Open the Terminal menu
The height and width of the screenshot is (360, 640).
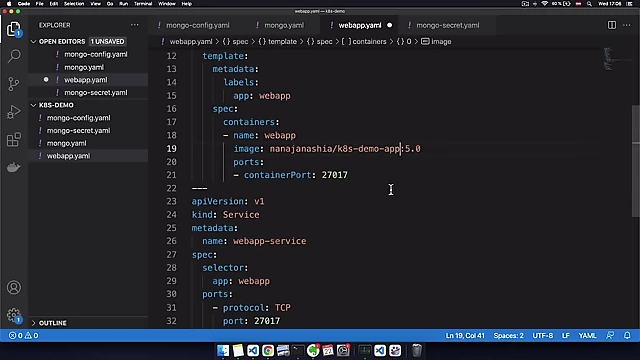coord(143,4)
